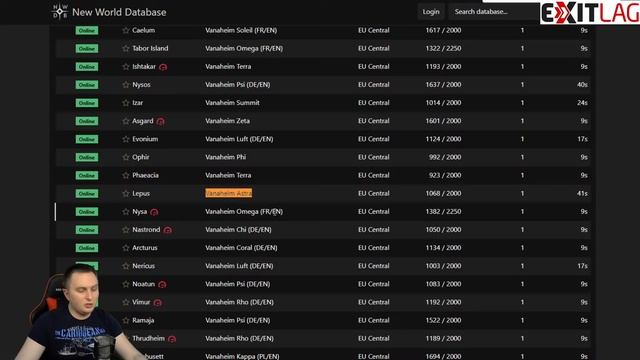This screenshot has height=360, width=640.
Task: Click the Login button
Action: click(x=431, y=11)
